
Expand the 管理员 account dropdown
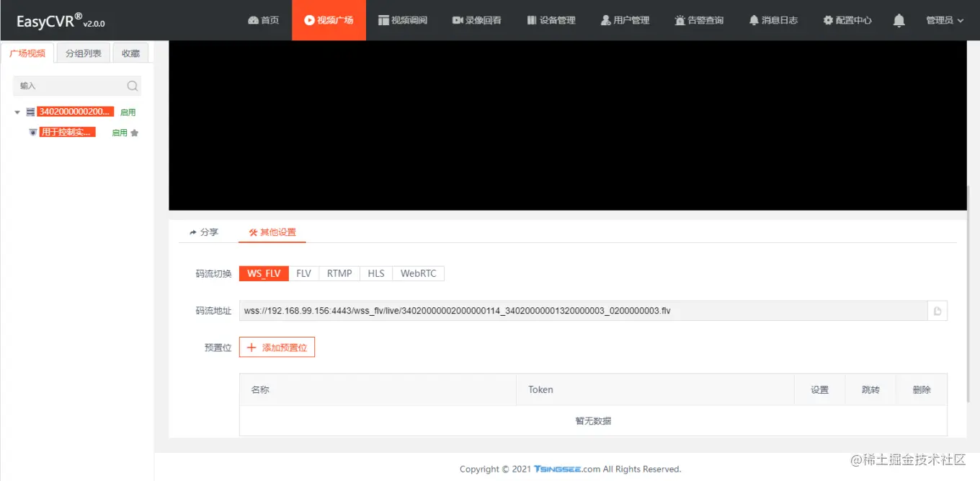(x=945, y=20)
